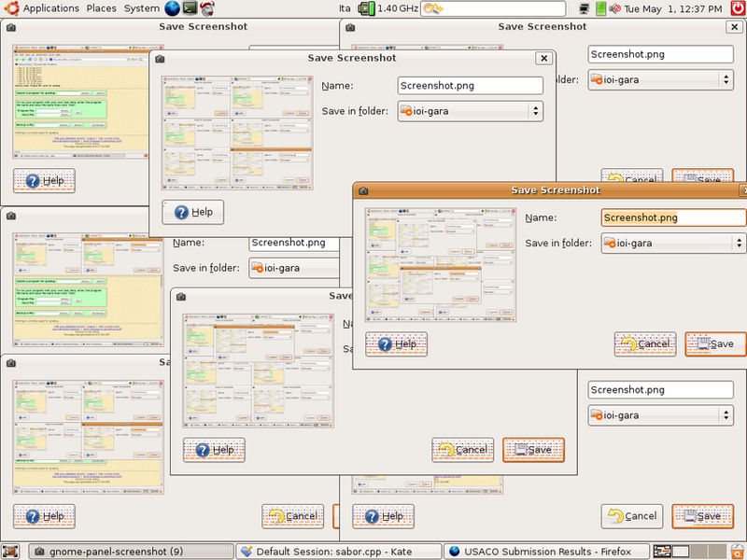Click thumbnail preview in top-center Save Screenshot dialog

point(237,133)
